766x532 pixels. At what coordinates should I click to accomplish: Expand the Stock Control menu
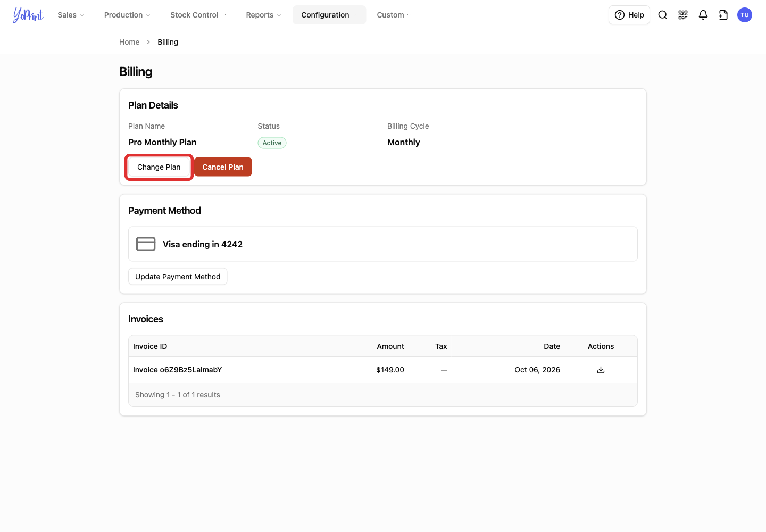click(x=198, y=15)
